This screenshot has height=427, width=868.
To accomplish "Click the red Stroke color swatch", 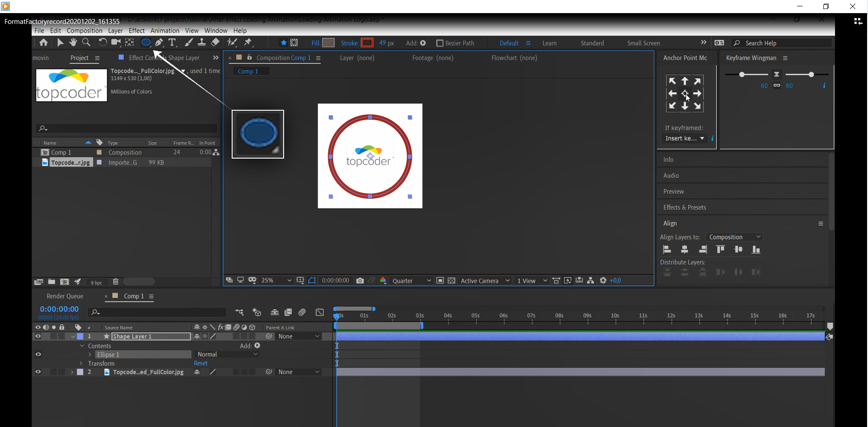I will (x=367, y=43).
